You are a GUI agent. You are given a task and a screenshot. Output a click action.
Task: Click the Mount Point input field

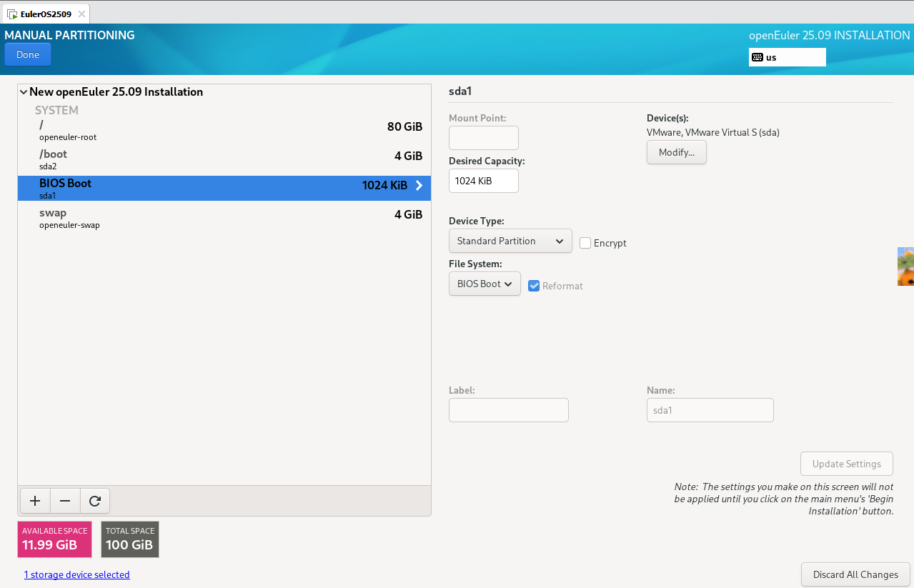[x=484, y=138]
